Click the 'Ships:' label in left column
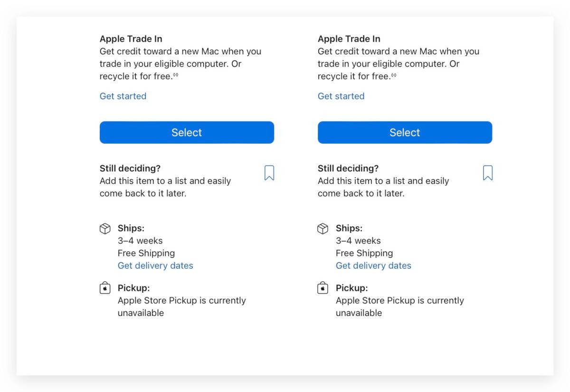This screenshot has width=570, height=392. pos(131,228)
